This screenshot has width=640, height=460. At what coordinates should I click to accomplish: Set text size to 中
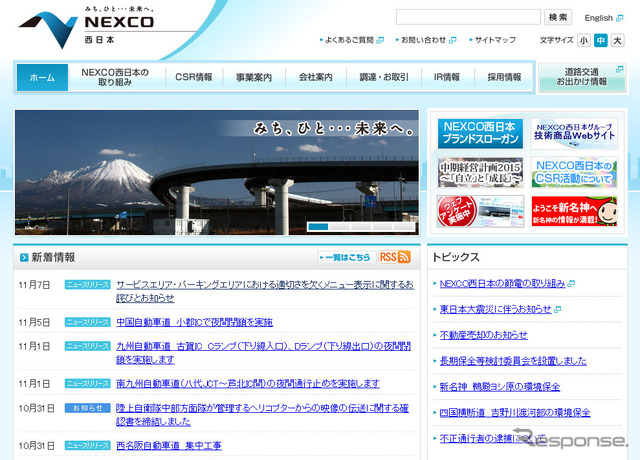600,40
